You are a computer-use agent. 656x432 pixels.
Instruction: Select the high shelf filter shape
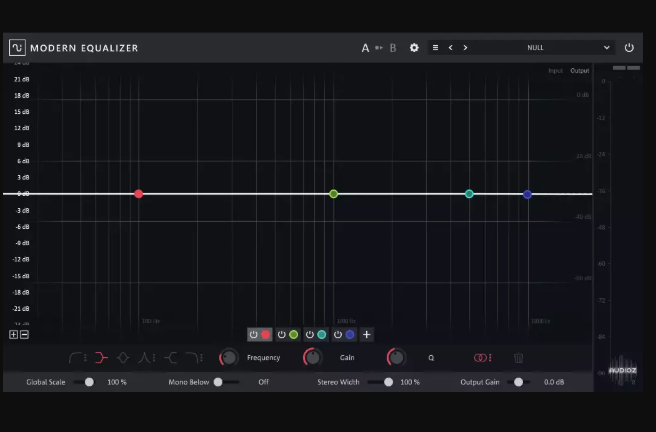point(171,358)
